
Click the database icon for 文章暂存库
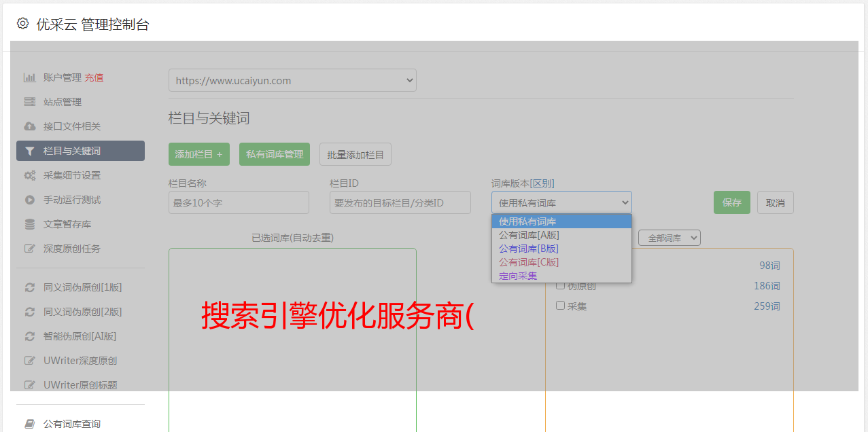click(29, 224)
